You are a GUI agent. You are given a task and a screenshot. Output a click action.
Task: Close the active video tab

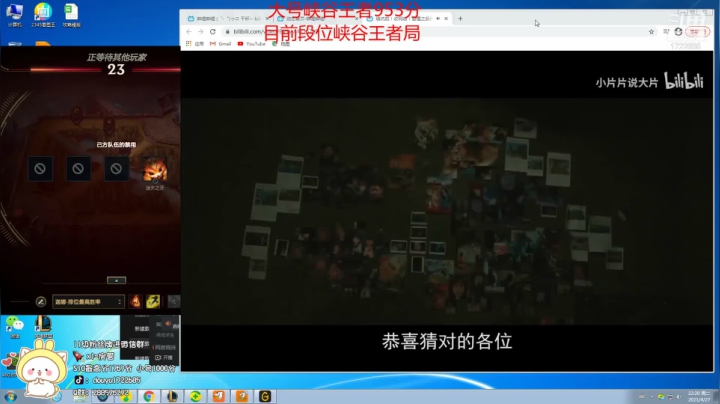pyautogui.click(x=446, y=19)
